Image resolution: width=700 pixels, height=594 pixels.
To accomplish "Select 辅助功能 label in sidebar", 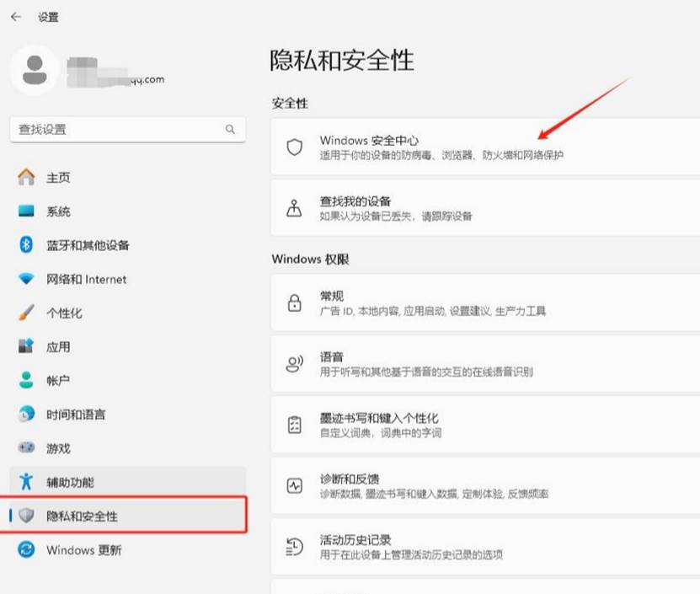I will click(x=70, y=482).
